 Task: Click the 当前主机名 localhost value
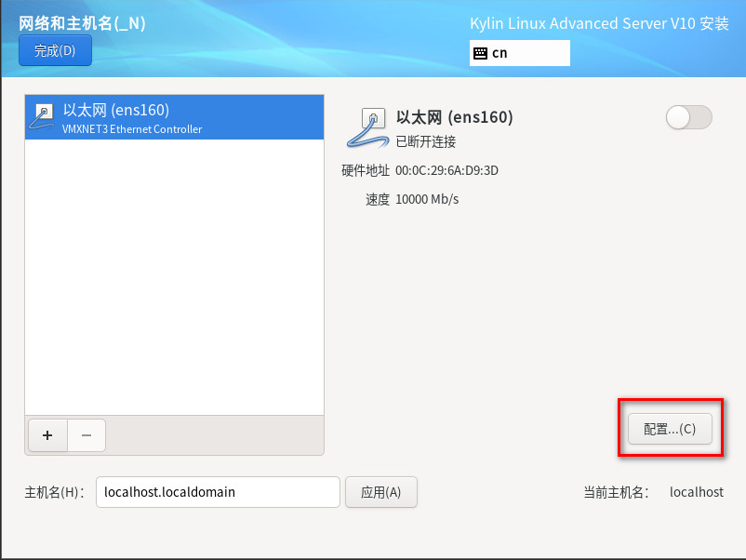click(x=697, y=492)
